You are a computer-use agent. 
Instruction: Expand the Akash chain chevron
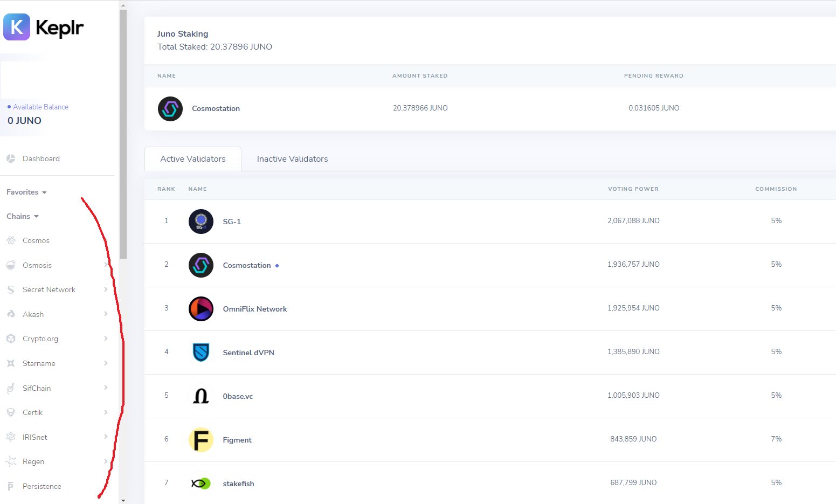click(106, 314)
